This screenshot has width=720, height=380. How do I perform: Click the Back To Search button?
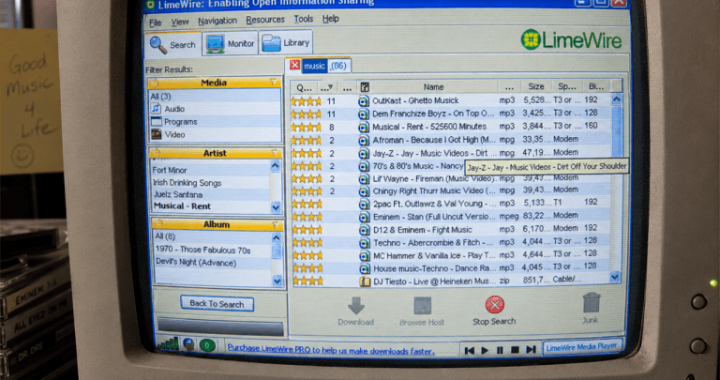217,304
